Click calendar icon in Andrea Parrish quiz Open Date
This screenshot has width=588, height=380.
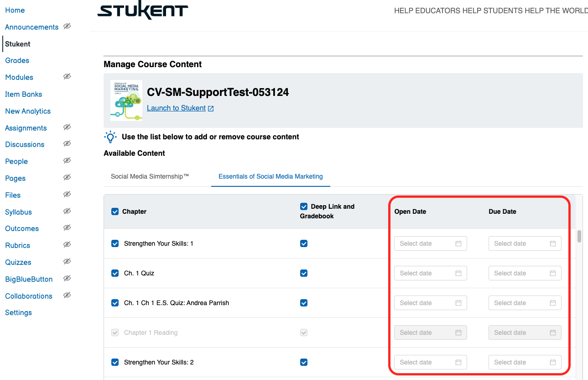[458, 303]
